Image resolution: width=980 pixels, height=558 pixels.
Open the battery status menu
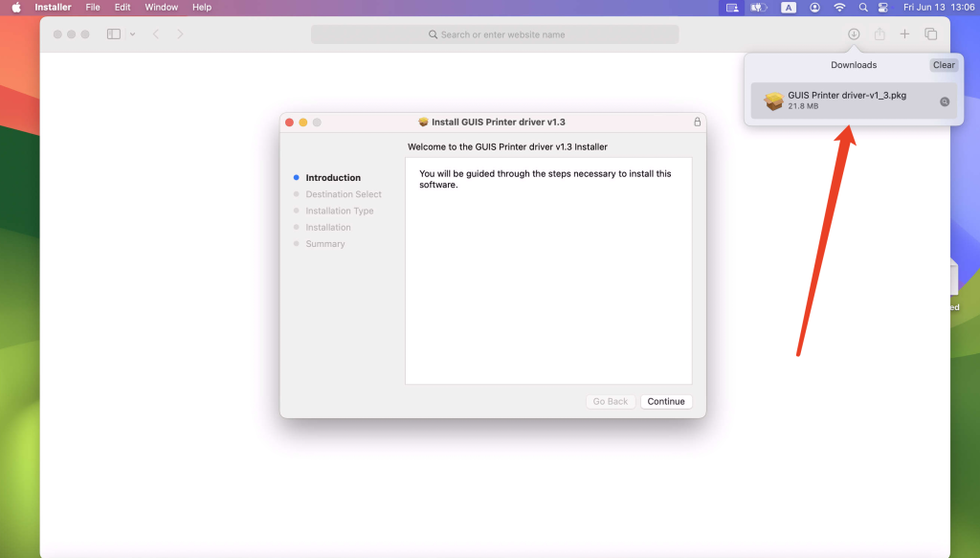[x=760, y=8]
